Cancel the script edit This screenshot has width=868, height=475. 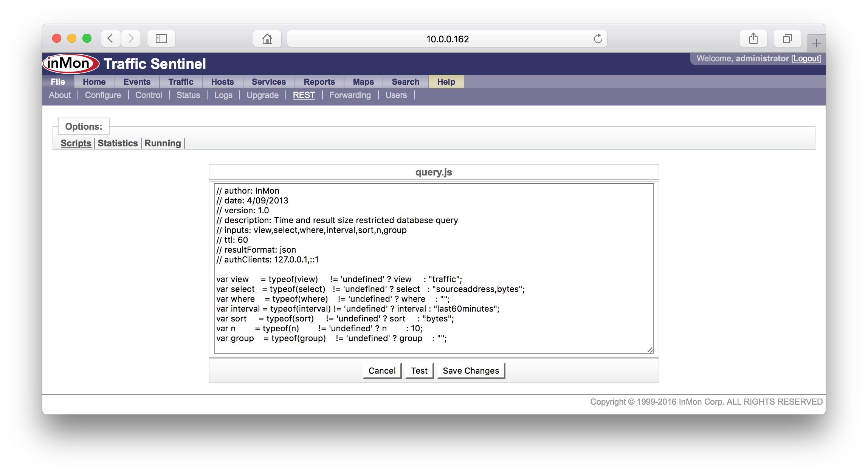[382, 371]
